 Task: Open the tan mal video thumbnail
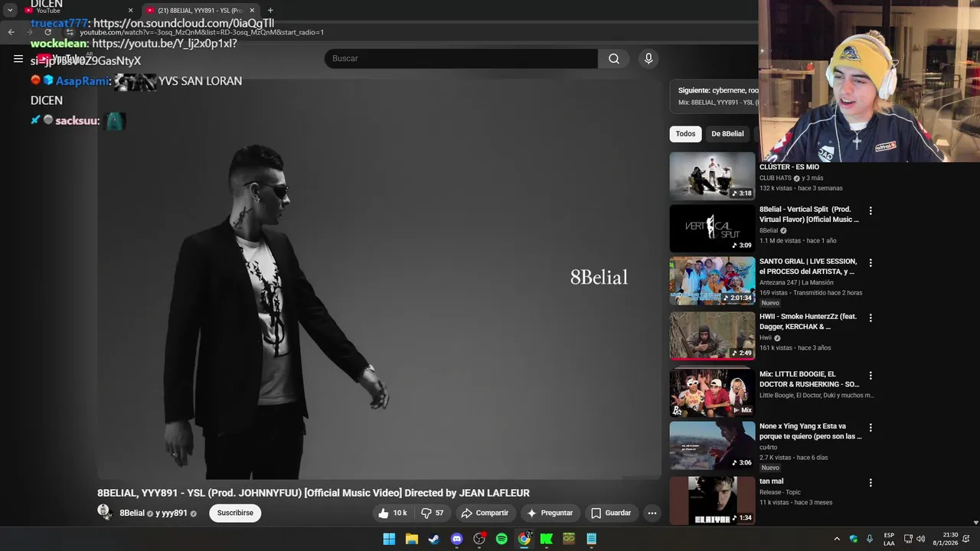712,500
